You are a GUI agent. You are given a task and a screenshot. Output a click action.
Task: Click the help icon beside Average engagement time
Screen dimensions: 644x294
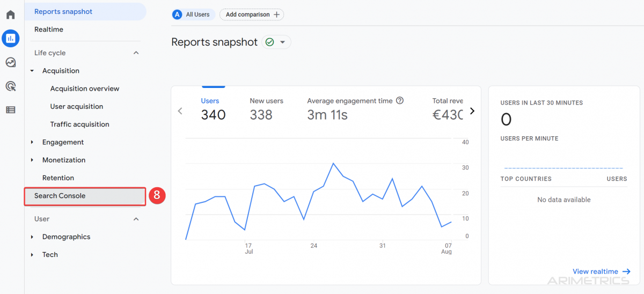pos(399,100)
